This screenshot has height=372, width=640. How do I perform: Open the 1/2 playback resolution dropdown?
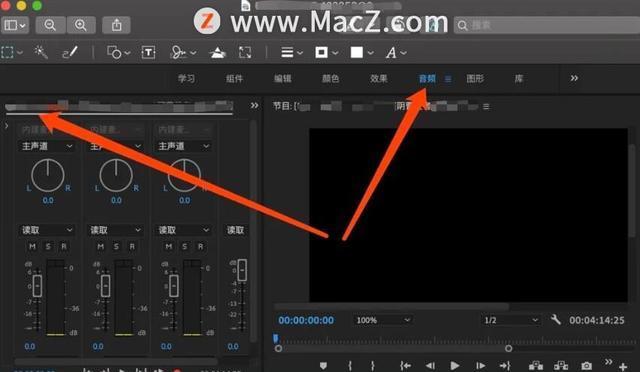point(511,320)
